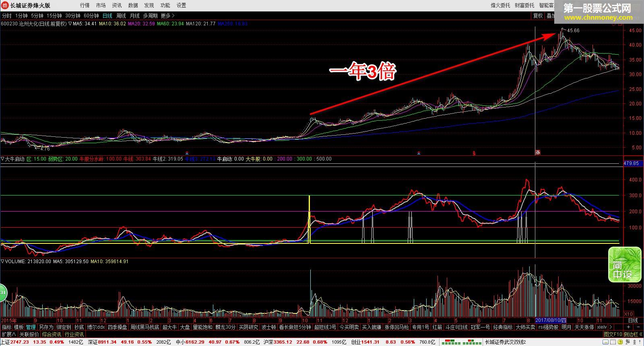Click 长城证券武汉双线2 server status
Image resolution: width=644 pixels, height=346 pixels.
tap(505, 342)
